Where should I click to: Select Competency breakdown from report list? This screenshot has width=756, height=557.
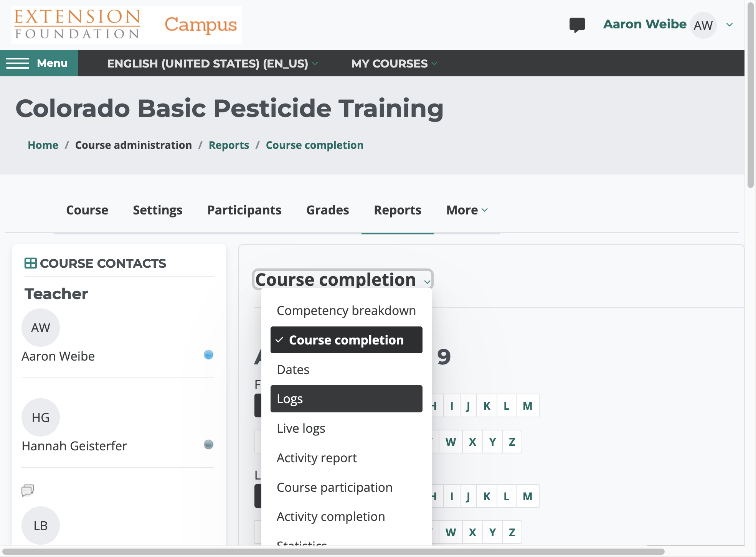click(347, 310)
